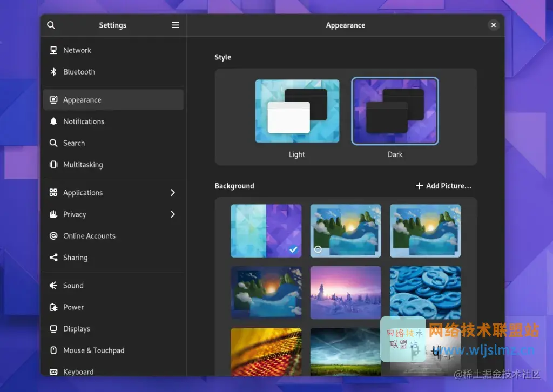Click the Search magnifier icon in sidebar list
The width and height of the screenshot is (553, 392).
tap(53, 143)
